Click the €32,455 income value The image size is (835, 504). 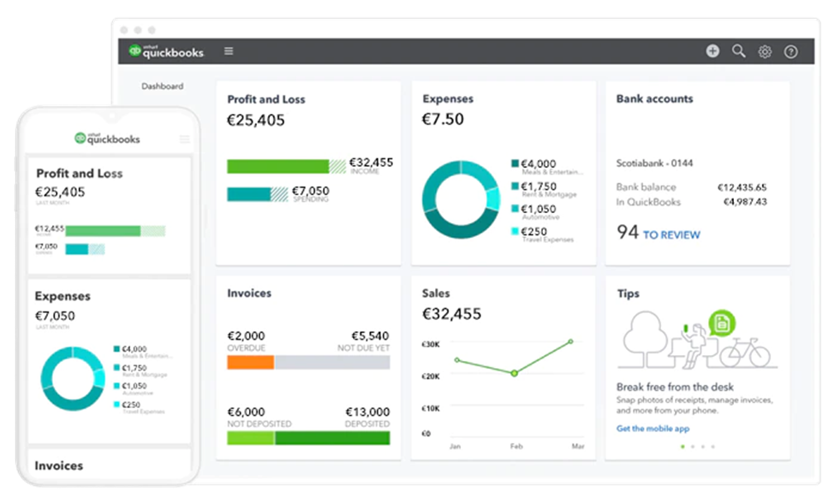pyautogui.click(x=371, y=163)
